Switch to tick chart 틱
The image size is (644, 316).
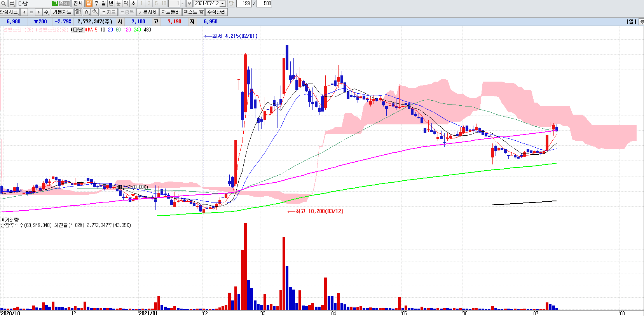pyautogui.click(x=126, y=3)
